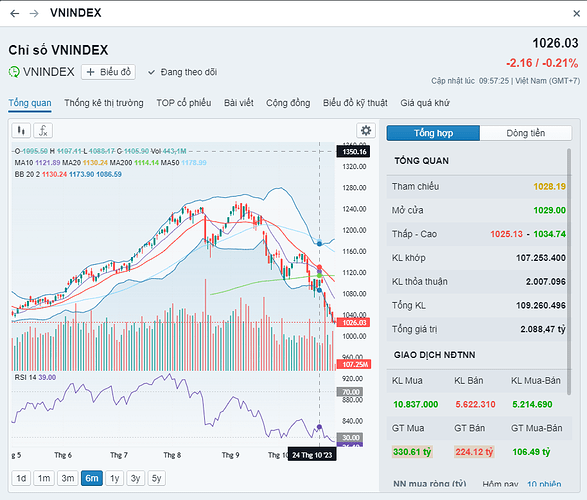This screenshot has height=500, width=587.
Task: Close the VNINDEX panel
Action: [x=577, y=13]
